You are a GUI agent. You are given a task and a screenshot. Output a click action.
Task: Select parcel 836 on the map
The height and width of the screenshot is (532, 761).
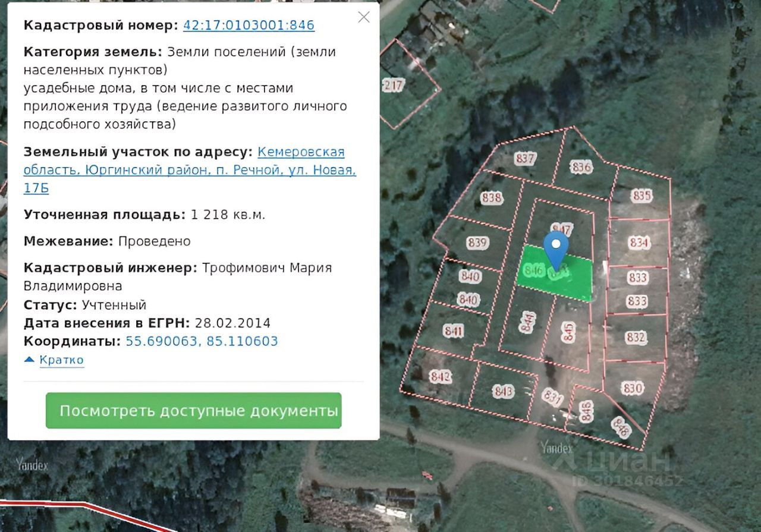pos(581,168)
